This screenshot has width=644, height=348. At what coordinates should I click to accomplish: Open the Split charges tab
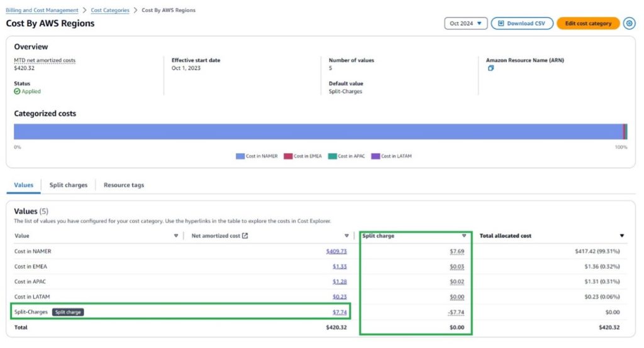[68, 185]
